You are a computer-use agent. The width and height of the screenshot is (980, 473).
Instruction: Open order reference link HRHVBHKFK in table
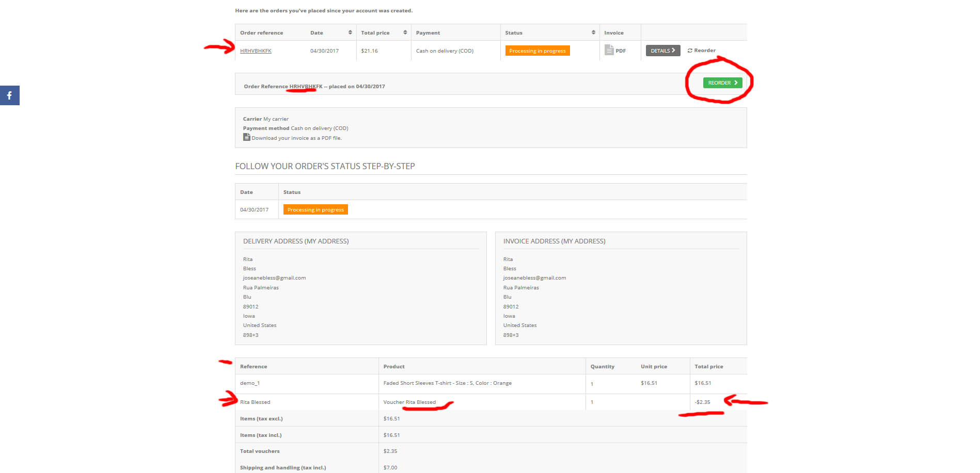click(256, 51)
